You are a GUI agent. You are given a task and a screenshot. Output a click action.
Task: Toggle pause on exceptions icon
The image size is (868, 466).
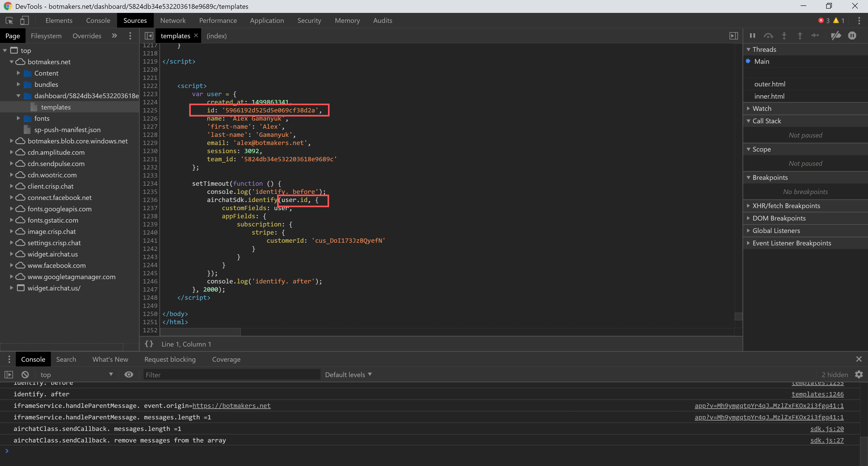pos(852,36)
